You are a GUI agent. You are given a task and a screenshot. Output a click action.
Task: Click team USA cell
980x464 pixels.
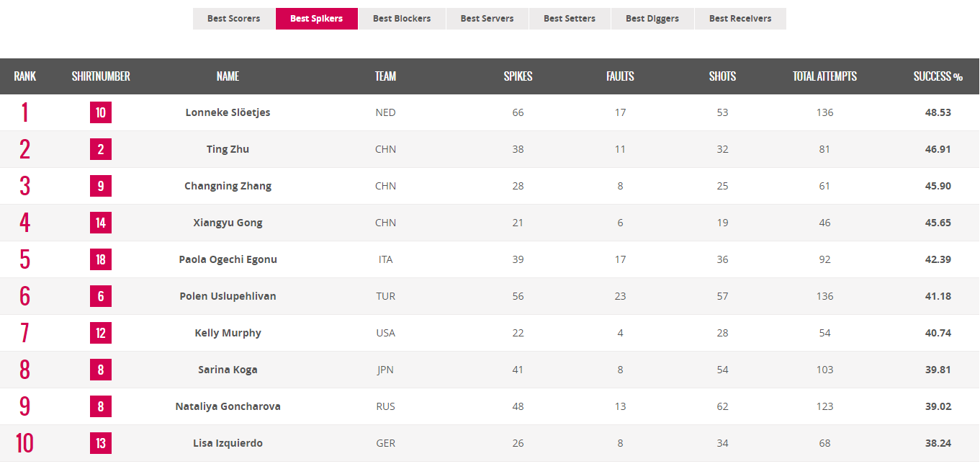point(385,333)
